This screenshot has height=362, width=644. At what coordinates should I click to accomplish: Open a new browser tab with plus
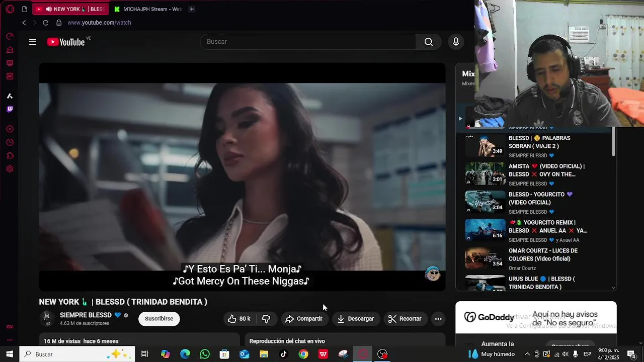tap(192, 9)
